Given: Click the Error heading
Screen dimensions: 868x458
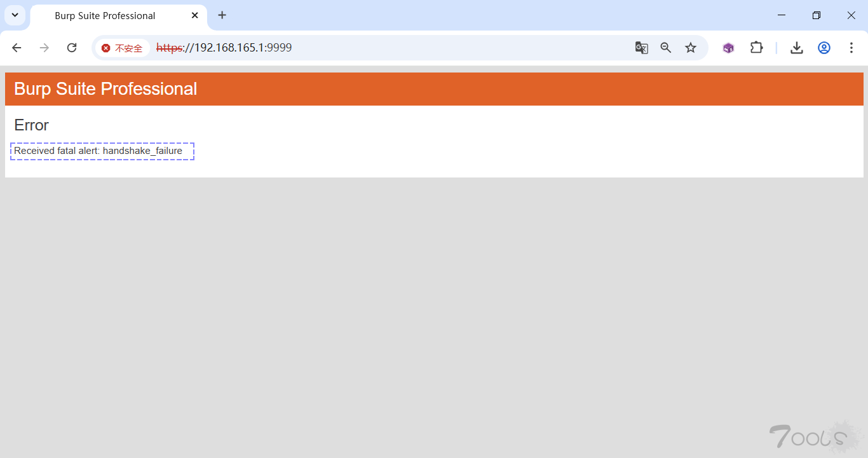Looking at the screenshot, I should pyautogui.click(x=31, y=125).
